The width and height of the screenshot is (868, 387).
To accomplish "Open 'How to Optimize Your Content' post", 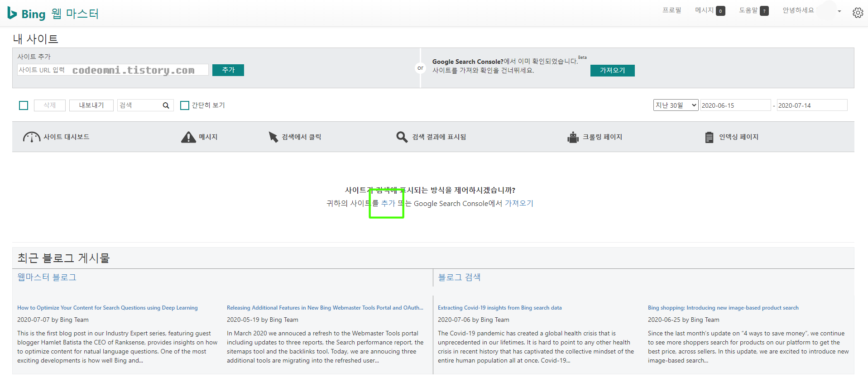I will 107,308.
